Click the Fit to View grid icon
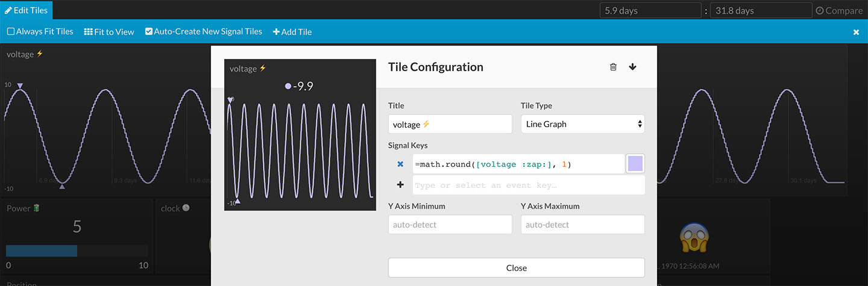868x286 pixels. pos(88,32)
